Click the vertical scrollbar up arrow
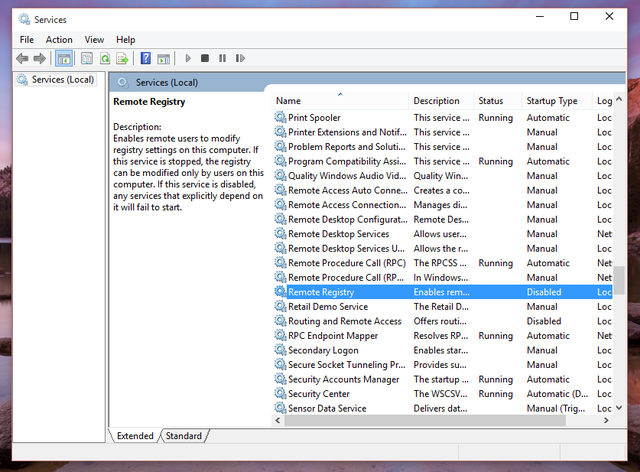Viewport: 640px width, 472px height. click(619, 99)
